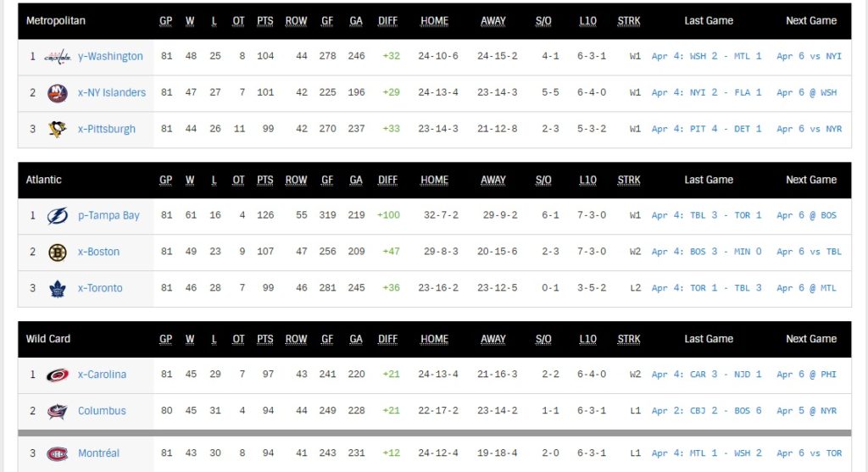The width and height of the screenshot is (868, 472).
Task: Click the Carolina Hurricanes logo
Action: pyautogui.click(x=58, y=375)
